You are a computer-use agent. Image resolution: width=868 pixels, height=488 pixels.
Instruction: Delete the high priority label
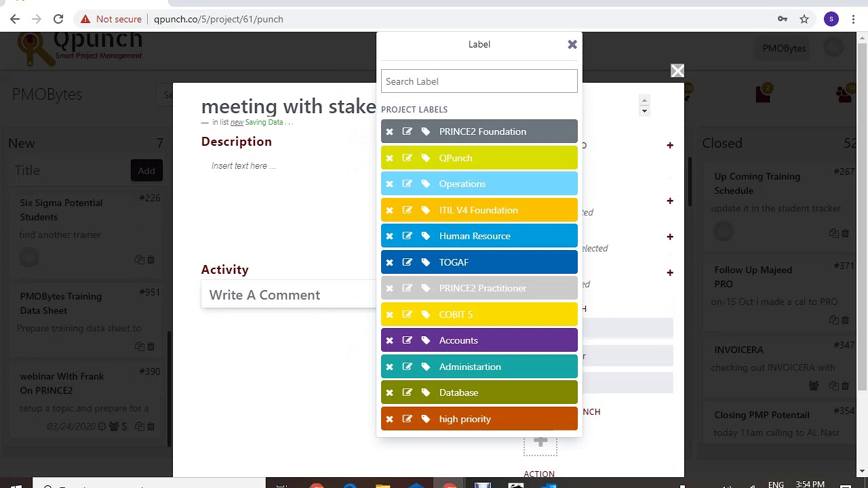[x=389, y=419]
